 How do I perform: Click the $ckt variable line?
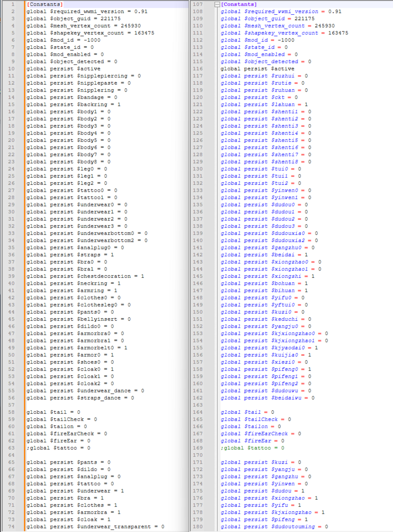coord(259,98)
